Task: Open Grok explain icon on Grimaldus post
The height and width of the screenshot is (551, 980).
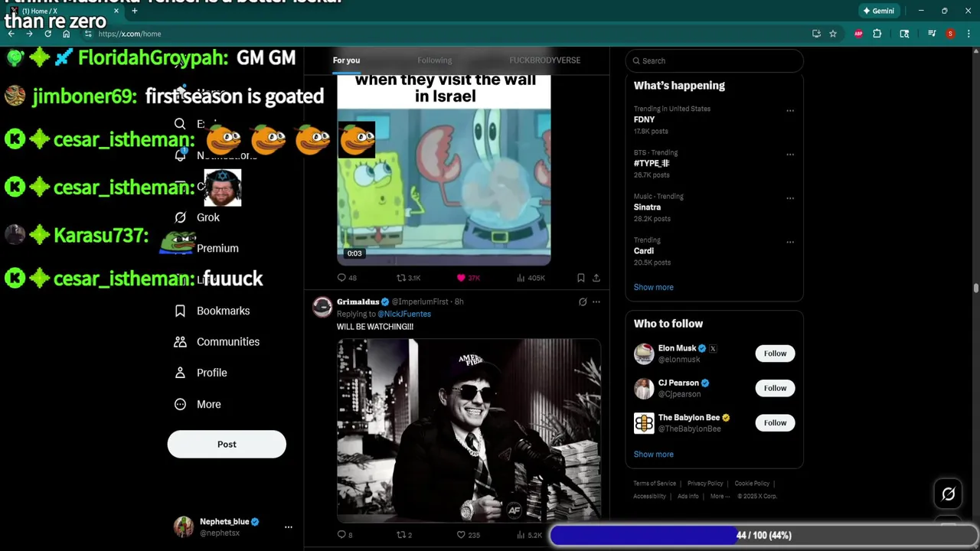Action: (x=583, y=302)
